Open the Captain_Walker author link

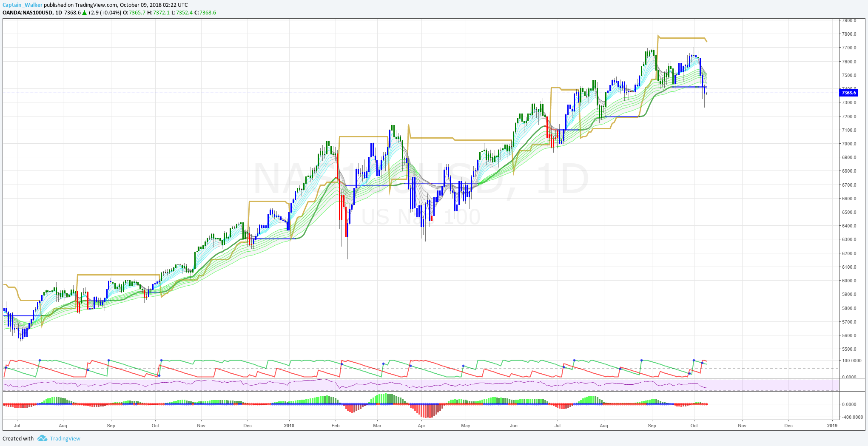23,5
